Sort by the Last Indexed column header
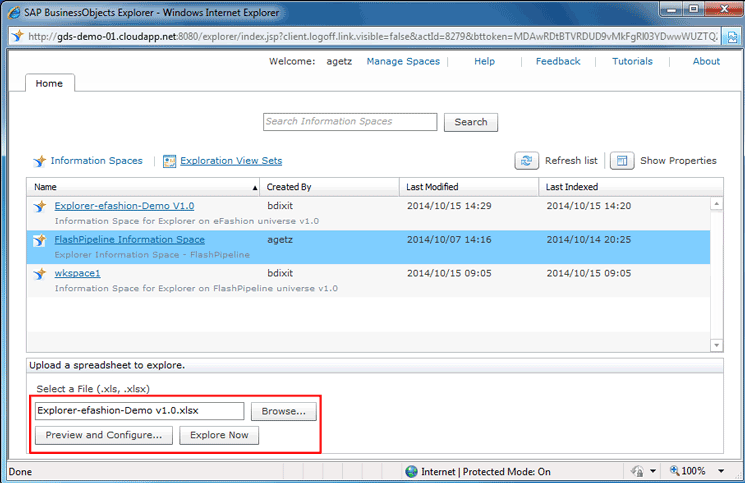This screenshot has width=745, height=483. click(631, 187)
